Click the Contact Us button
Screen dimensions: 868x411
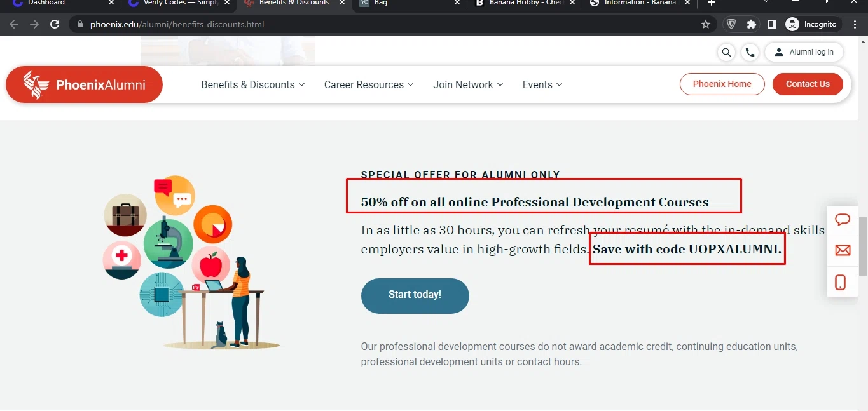point(808,84)
